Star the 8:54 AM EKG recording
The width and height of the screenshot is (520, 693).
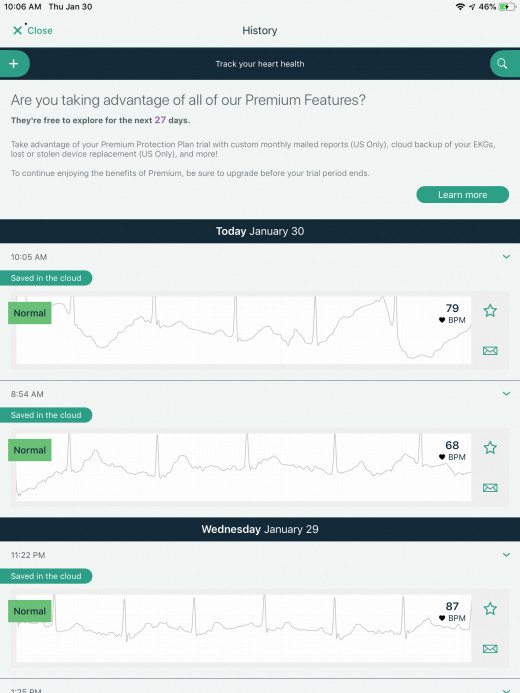point(490,448)
